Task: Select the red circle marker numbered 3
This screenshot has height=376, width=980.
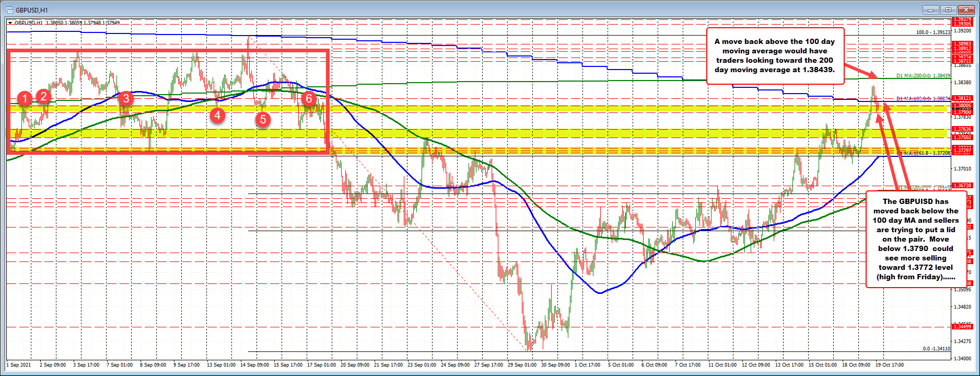Action: (125, 98)
